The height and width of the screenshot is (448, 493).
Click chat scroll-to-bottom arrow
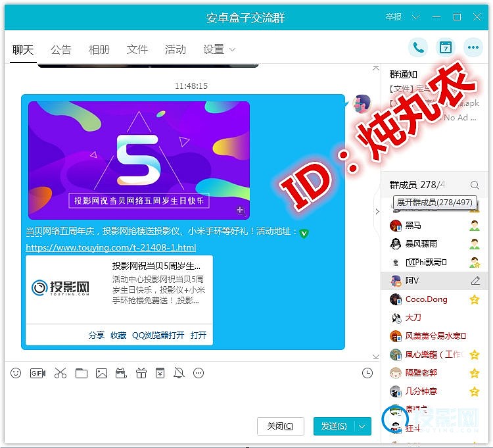(376, 357)
